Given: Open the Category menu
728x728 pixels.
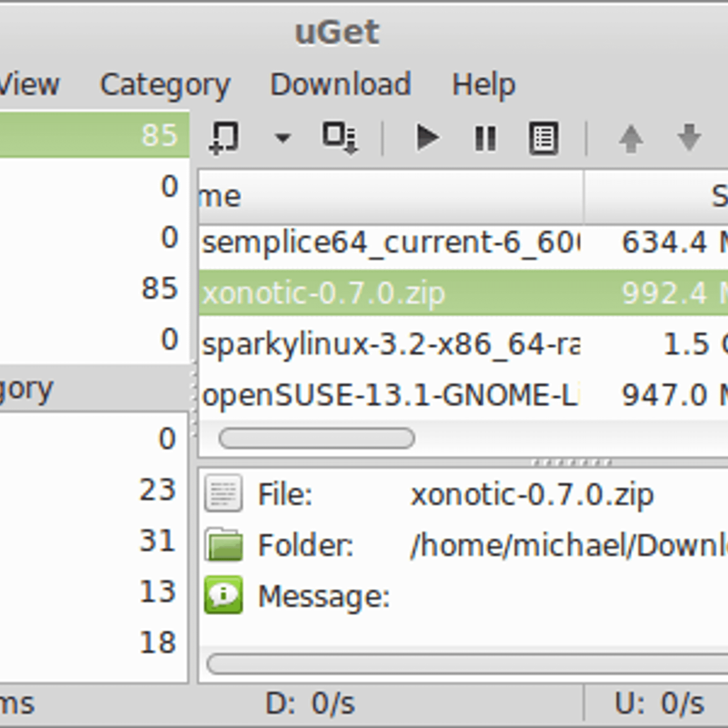Looking at the screenshot, I should click(165, 85).
